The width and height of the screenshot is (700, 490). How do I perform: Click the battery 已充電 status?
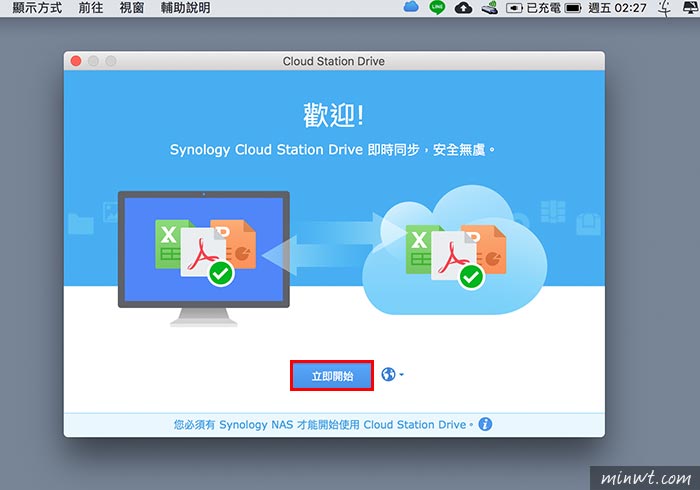[554, 8]
